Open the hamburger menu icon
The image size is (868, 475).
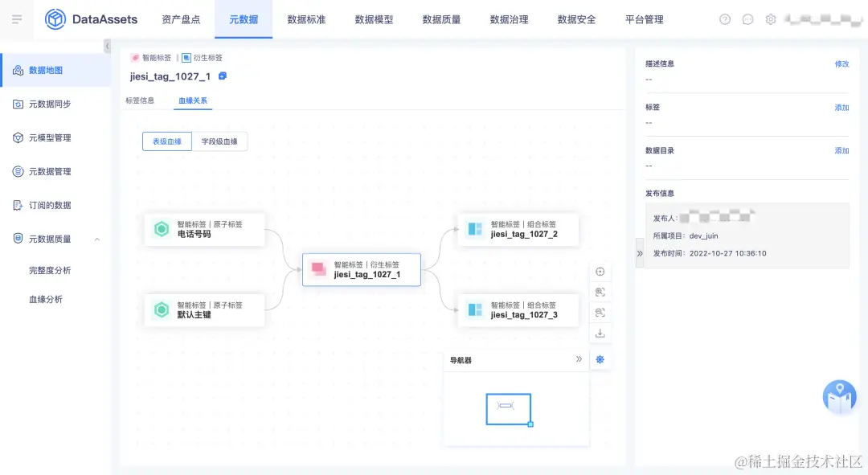tap(17, 19)
